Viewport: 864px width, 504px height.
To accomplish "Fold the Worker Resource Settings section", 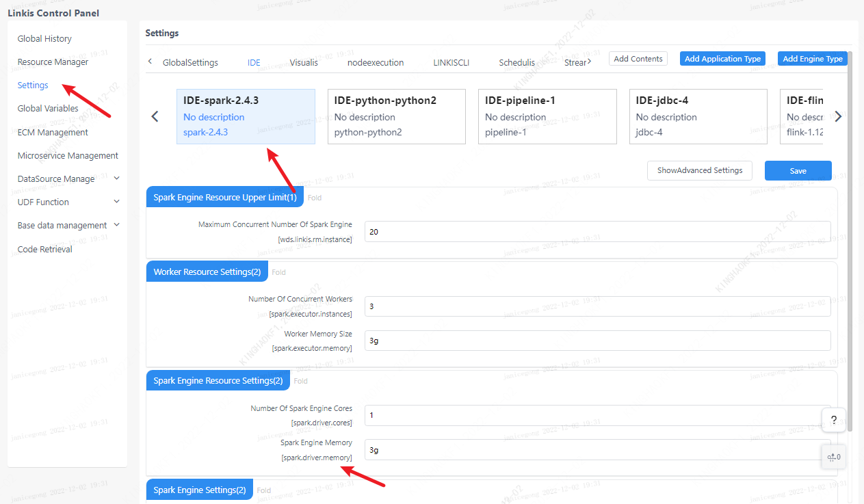I will pos(278,271).
